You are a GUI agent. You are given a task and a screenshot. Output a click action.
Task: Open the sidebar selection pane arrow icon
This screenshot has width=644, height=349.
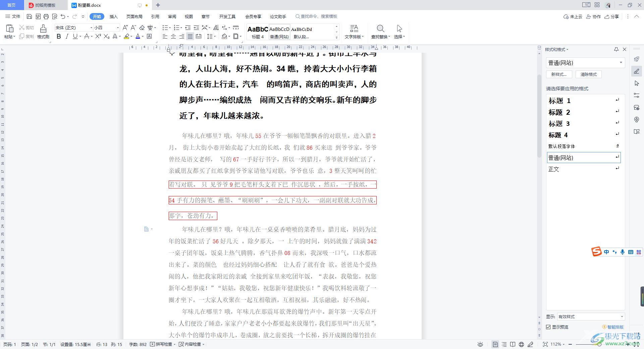click(x=637, y=83)
